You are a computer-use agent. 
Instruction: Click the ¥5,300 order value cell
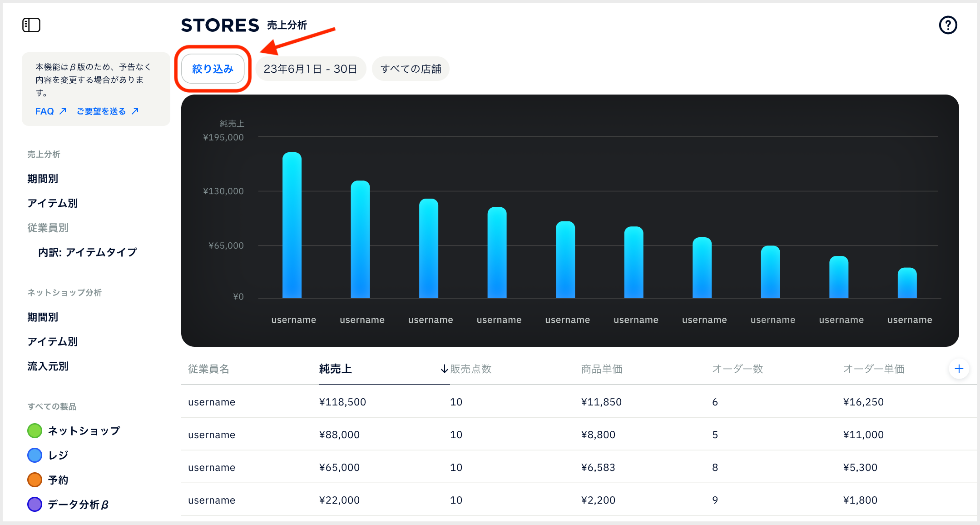click(x=860, y=467)
